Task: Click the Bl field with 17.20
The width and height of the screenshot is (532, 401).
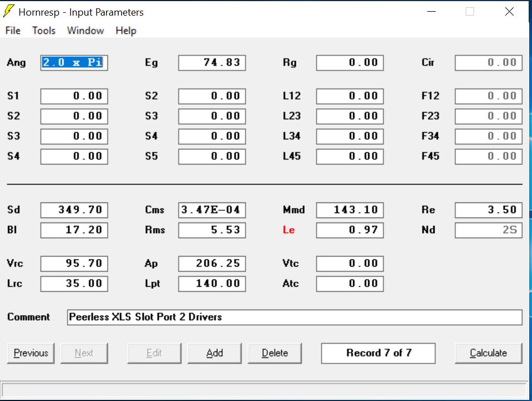Action: 74,230
